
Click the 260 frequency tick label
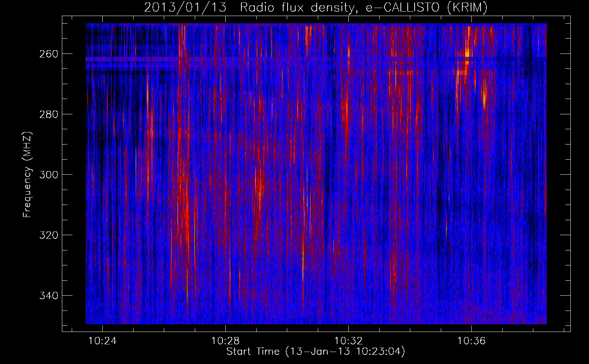coord(48,54)
